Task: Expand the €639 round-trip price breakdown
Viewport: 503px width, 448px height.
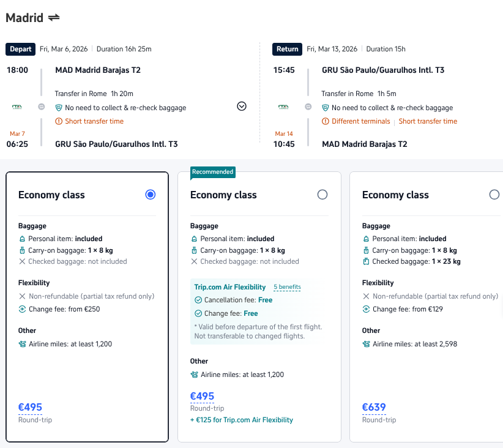Action: (374, 408)
